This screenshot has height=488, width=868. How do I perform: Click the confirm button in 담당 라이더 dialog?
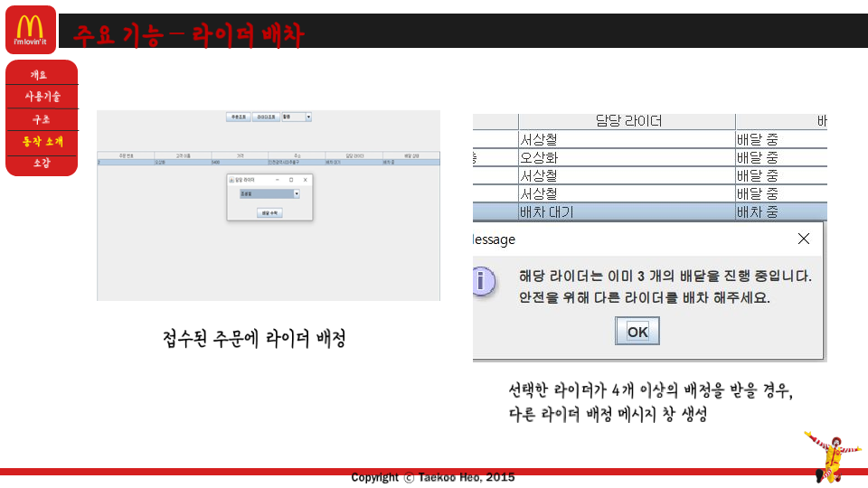click(x=269, y=213)
